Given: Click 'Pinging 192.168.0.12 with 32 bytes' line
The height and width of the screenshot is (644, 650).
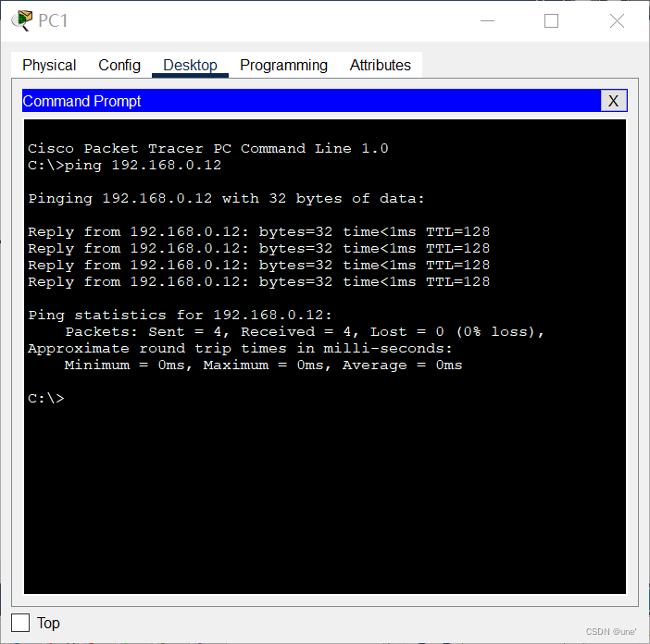Looking at the screenshot, I should tap(226, 199).
